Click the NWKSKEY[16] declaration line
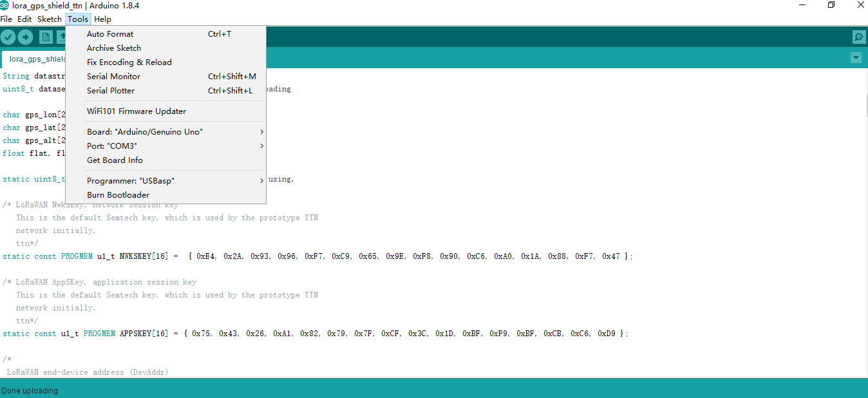This screenshot has width=868, height=398. tap(318, 256)
